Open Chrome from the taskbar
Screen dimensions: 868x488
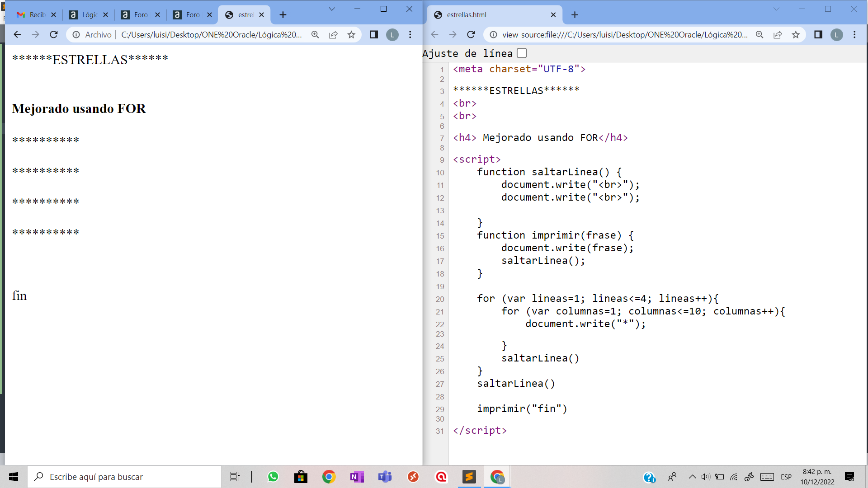point(329,477)
